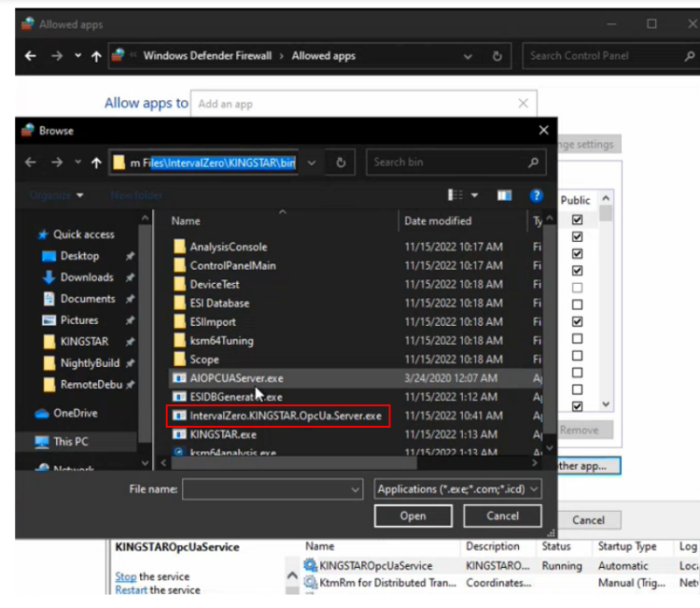The height and width of the screenshot is (608, 700).
Task: Click Back arrow in Browse dialog
Action: (x=31, y=163)
